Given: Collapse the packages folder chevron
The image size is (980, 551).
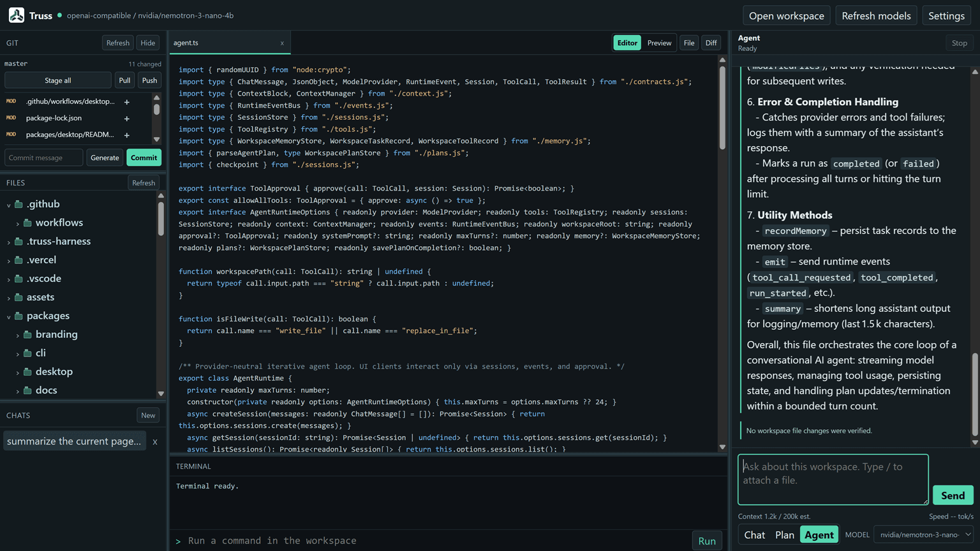Looking at the screenshot, I should [x=9, y=316].
